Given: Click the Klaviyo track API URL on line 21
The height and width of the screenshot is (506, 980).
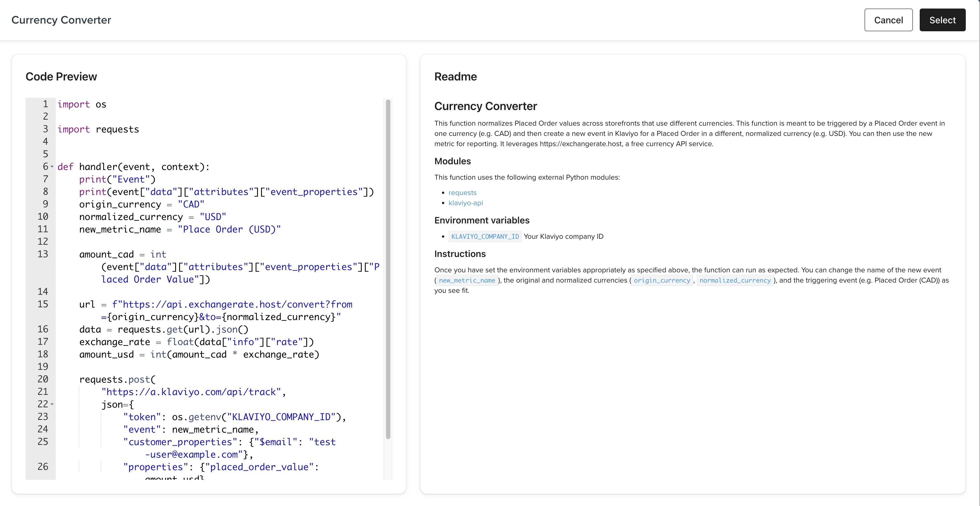Looking at the screenshot, I should coord(191,392).
